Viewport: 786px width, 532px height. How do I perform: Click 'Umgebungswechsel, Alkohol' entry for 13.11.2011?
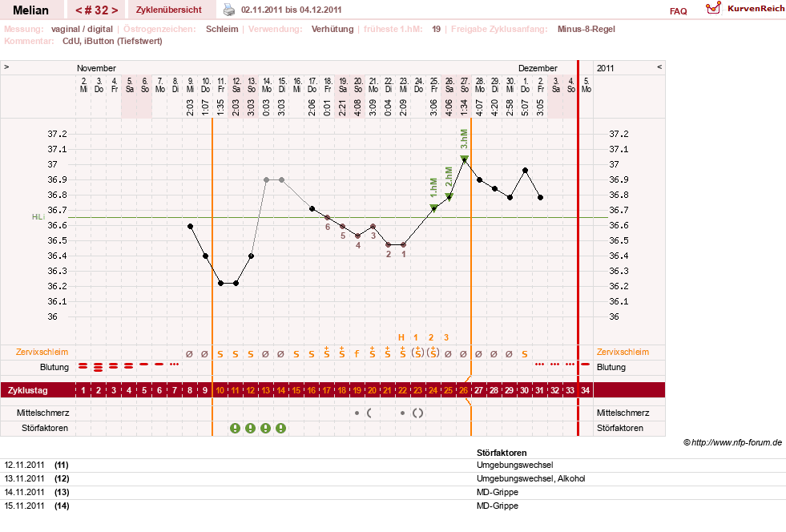pyautogui.click(x=531, y=478)
